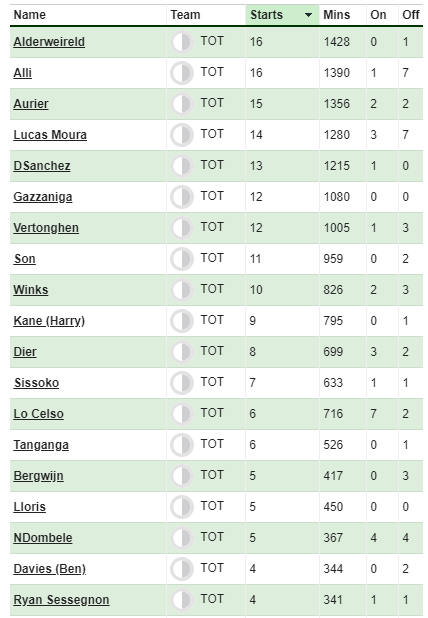Image resolution: width=428 pixels, height=618 pixels.
Task: Click the team badge icon next to Lo Celso
Action: click(x=182, y=414)
